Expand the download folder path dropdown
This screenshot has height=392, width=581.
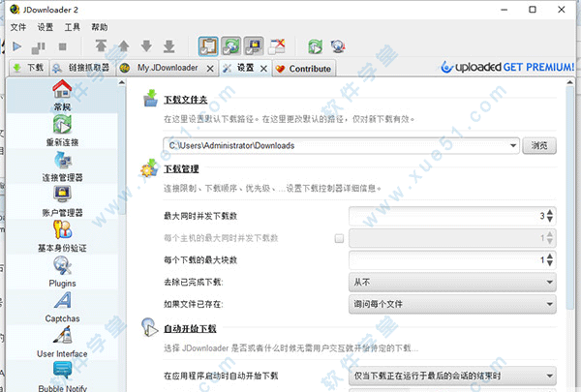tap(512, 145)
